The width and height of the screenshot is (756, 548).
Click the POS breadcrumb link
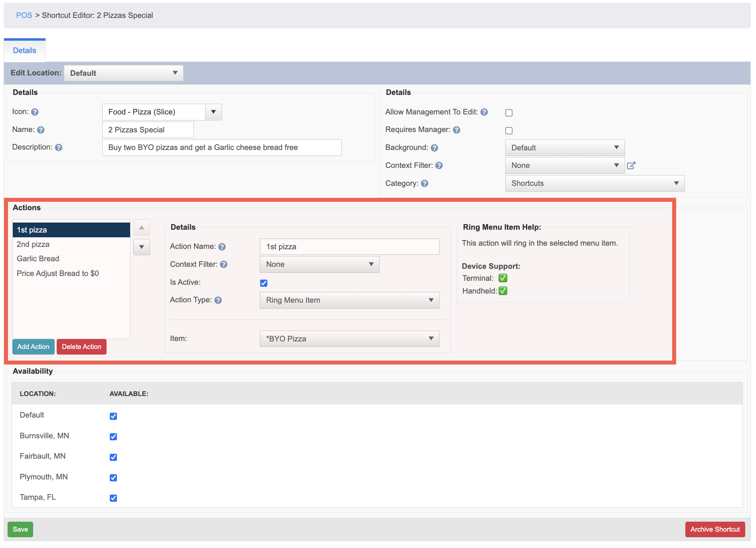[x=24, y=16]
